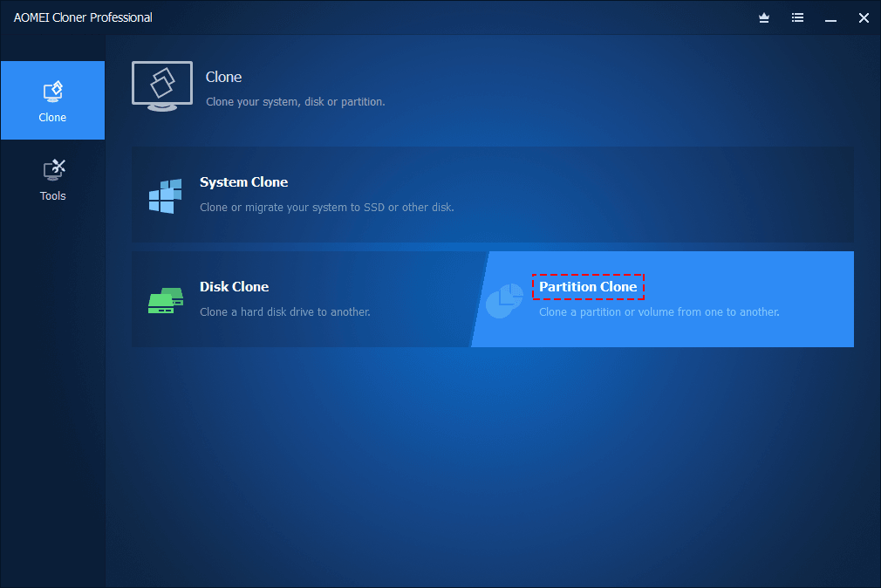Click the large Clone monitor icon
This screenshot has width=881, height=588.
pos(162,86)
